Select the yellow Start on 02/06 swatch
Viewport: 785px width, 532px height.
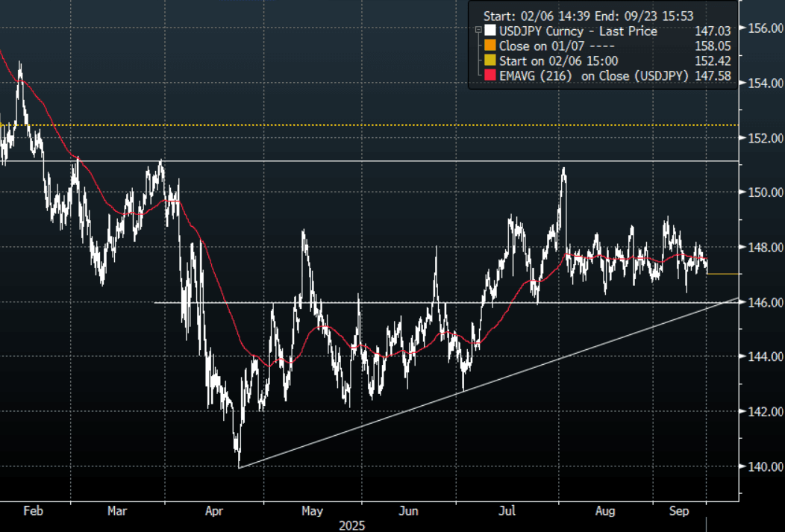click(x=490, y=61)
